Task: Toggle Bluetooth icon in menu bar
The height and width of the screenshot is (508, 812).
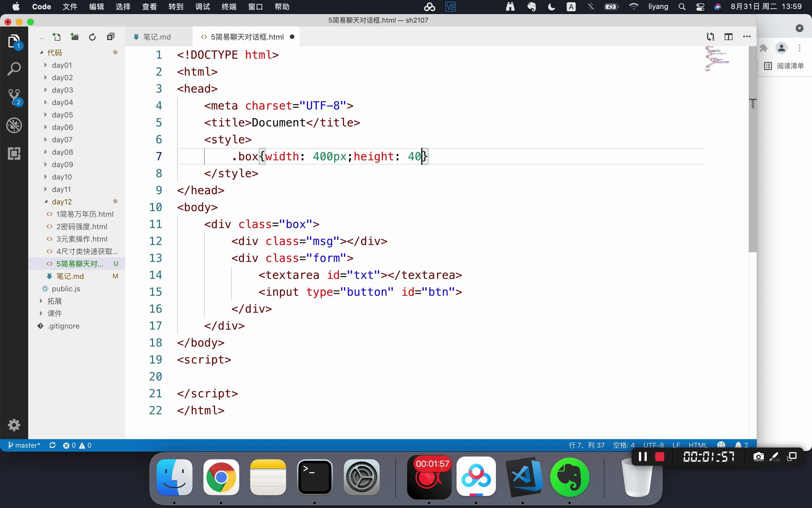Action: coord(591,7)
